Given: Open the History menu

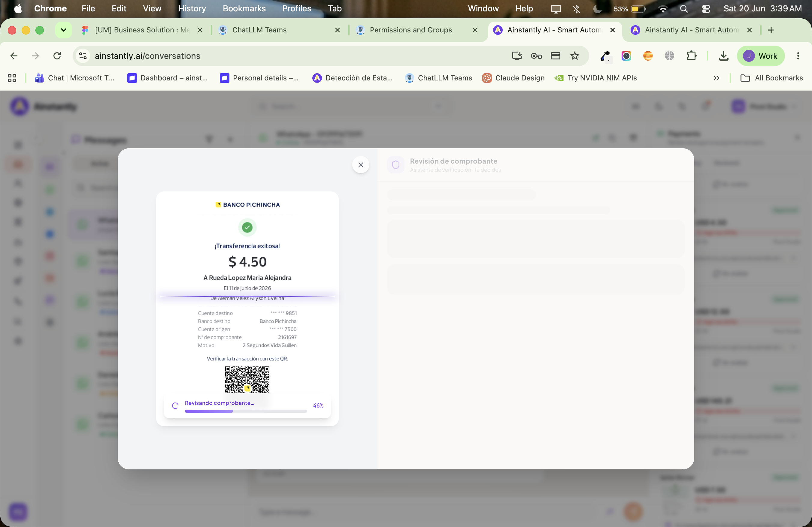Looking at the screenshot, I should tap(192, 8).
